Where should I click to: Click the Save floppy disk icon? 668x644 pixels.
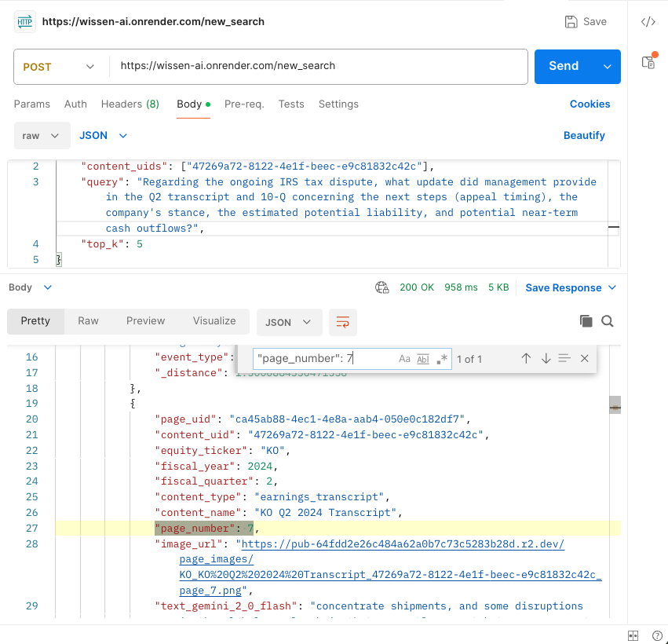coord(571,22)
